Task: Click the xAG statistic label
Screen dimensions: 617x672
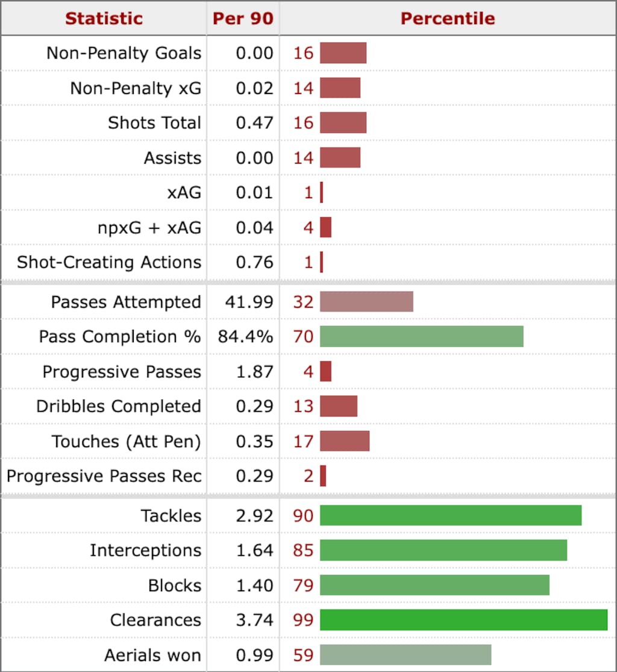Action: click(x=185, y=193)
